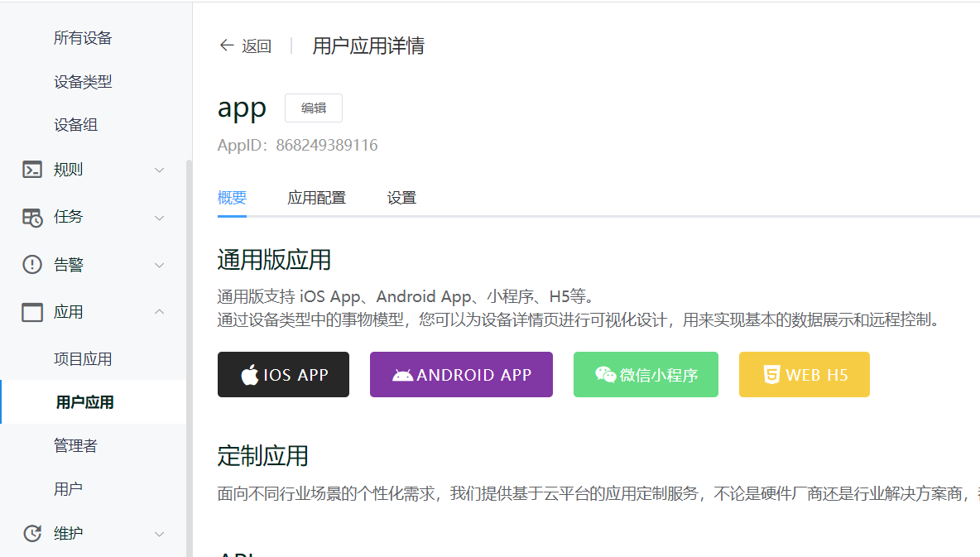
Task: Click the 用户应用详情 page title
Action: click(369, 46)
